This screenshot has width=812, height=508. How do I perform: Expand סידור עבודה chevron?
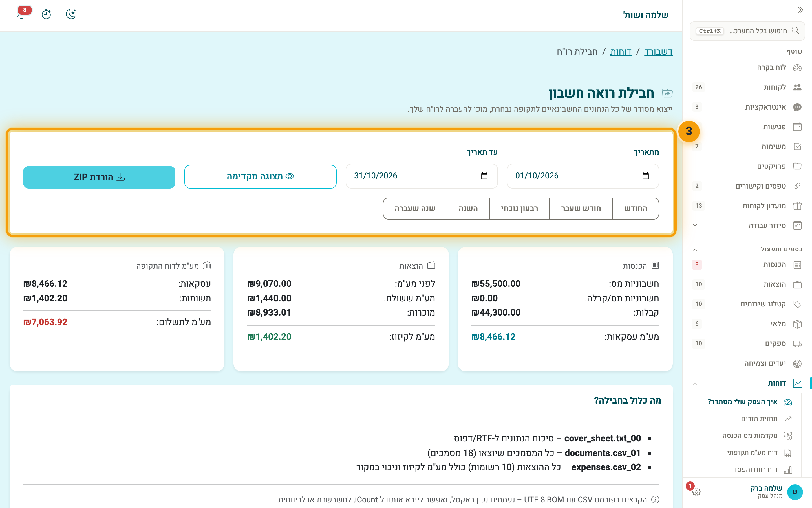(x=695, y=225)
